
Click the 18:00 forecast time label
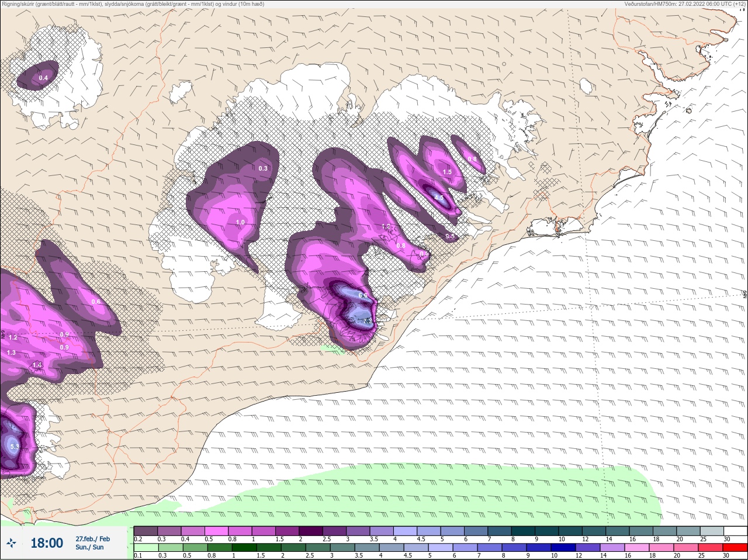47,543
